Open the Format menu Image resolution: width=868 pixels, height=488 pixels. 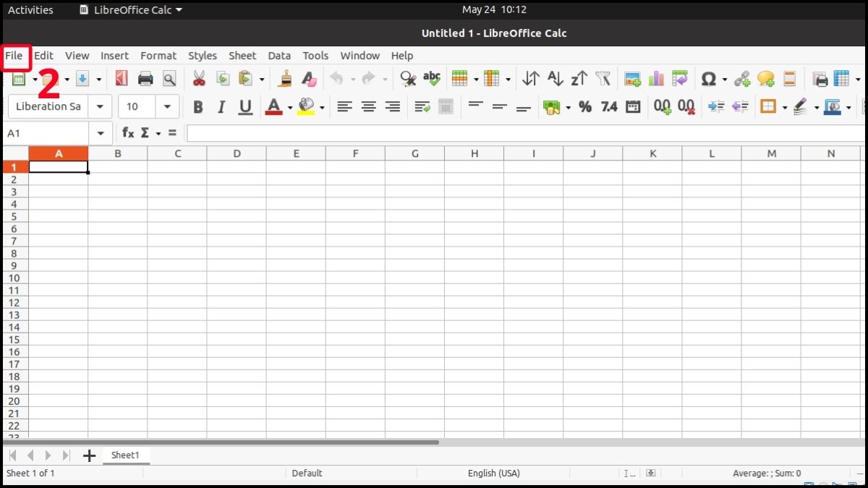click(x=158, y=55)
